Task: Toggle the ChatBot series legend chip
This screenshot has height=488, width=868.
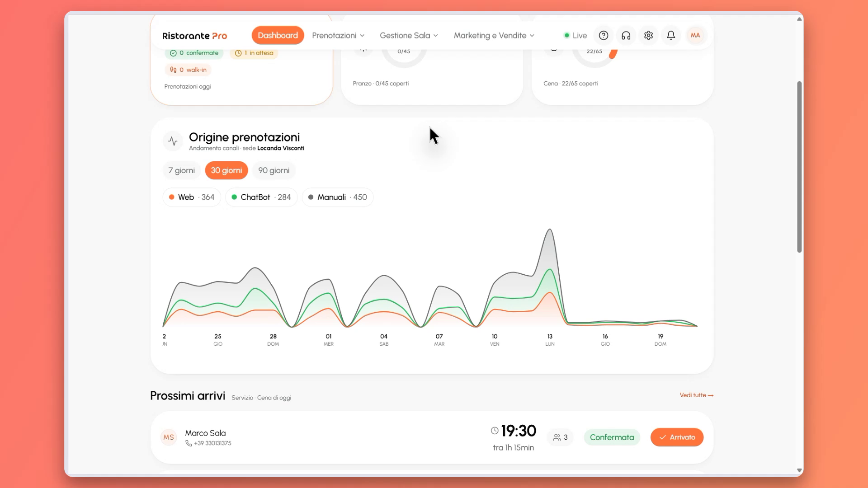Action: click(261, 197)
